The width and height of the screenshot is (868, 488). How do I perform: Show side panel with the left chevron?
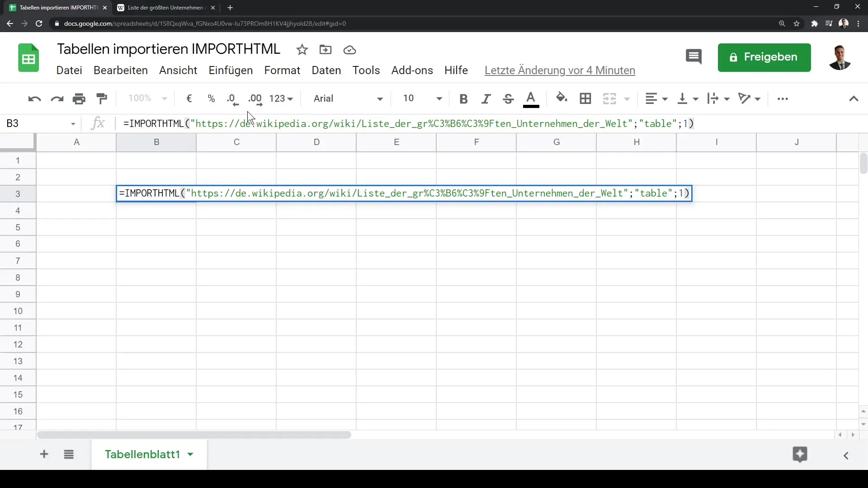point(846,455)
